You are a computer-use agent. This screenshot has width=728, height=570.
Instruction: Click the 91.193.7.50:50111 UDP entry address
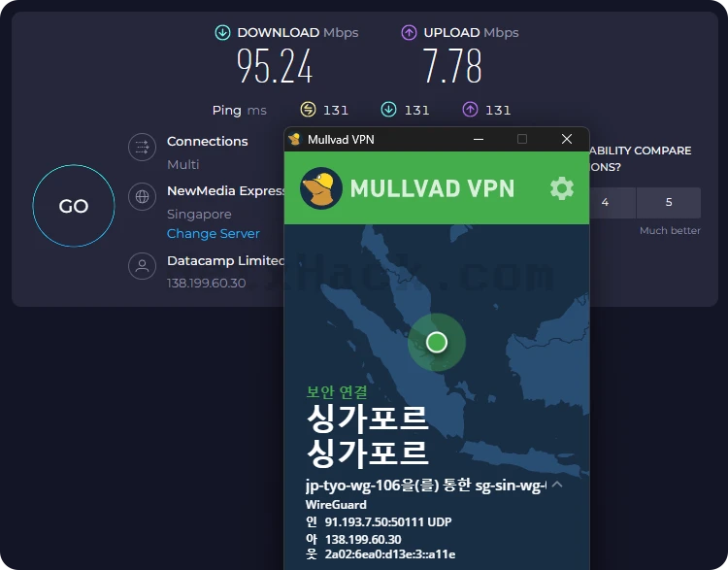coord(388,522)
